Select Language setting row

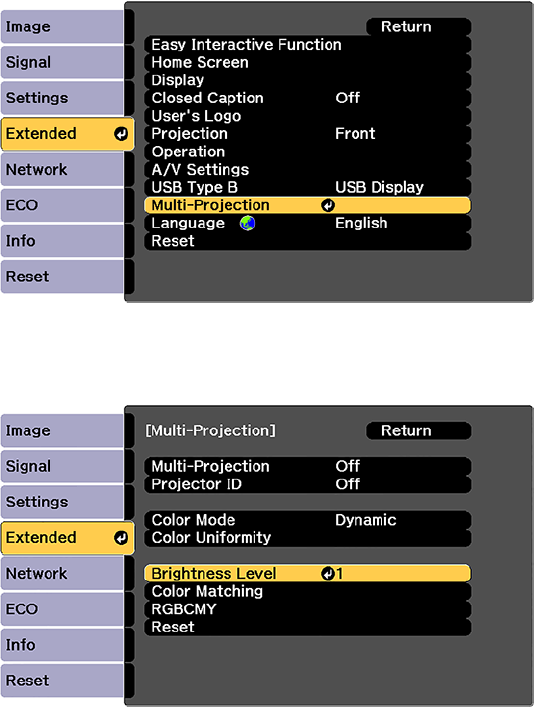click(308, 223)
